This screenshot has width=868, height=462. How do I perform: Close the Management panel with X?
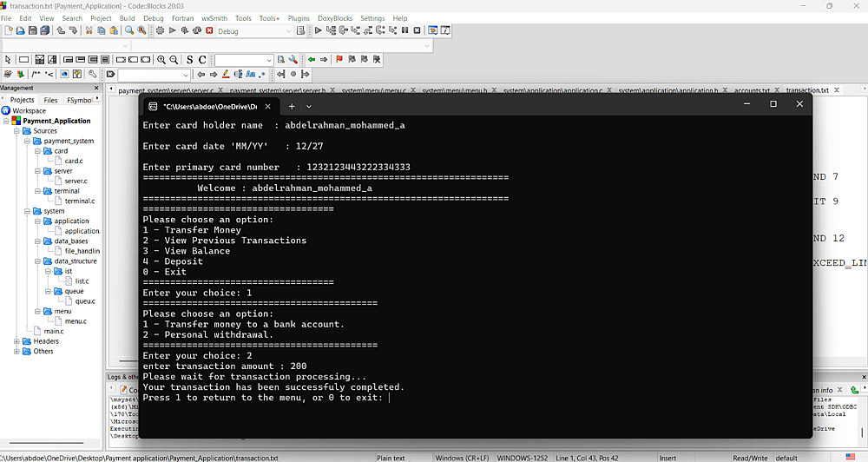[96, 88]
